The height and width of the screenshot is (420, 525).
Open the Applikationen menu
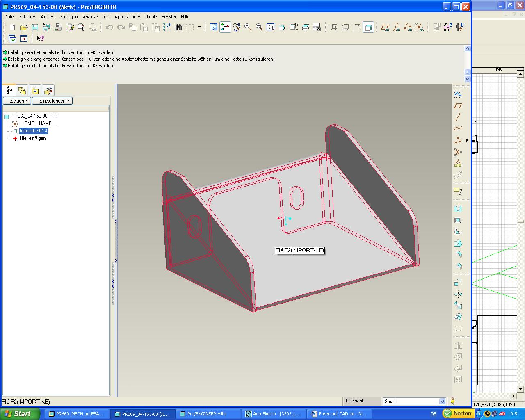pos(128,17)
